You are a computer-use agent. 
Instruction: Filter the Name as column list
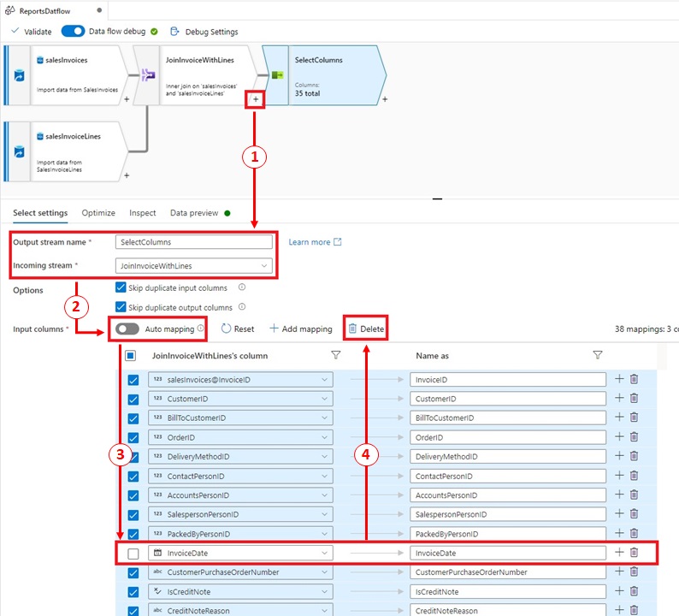click(598, 355)
